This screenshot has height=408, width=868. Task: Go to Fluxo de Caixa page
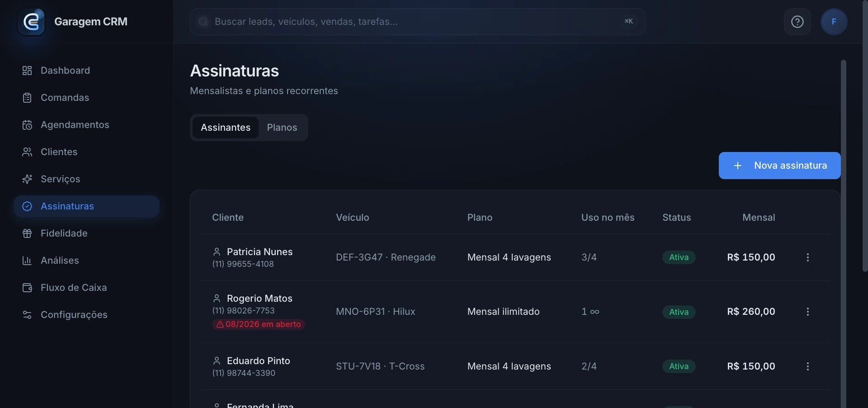coord(86,288)
